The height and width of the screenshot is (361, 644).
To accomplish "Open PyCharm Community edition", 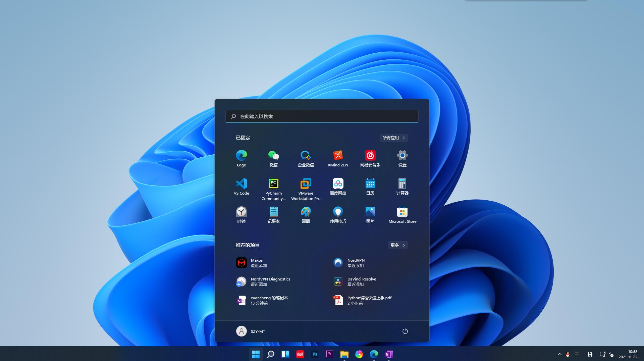I will (273, 186).
